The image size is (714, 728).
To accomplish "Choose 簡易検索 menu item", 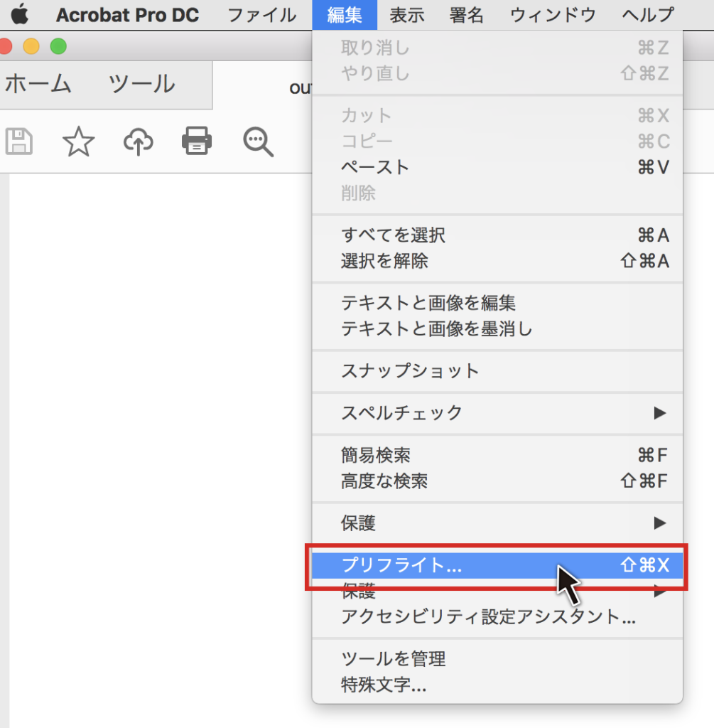I will (497, 455).
